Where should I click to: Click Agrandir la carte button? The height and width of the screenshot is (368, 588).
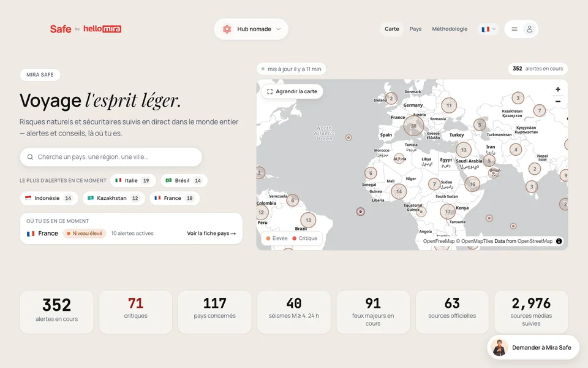[x=292, y=91]
